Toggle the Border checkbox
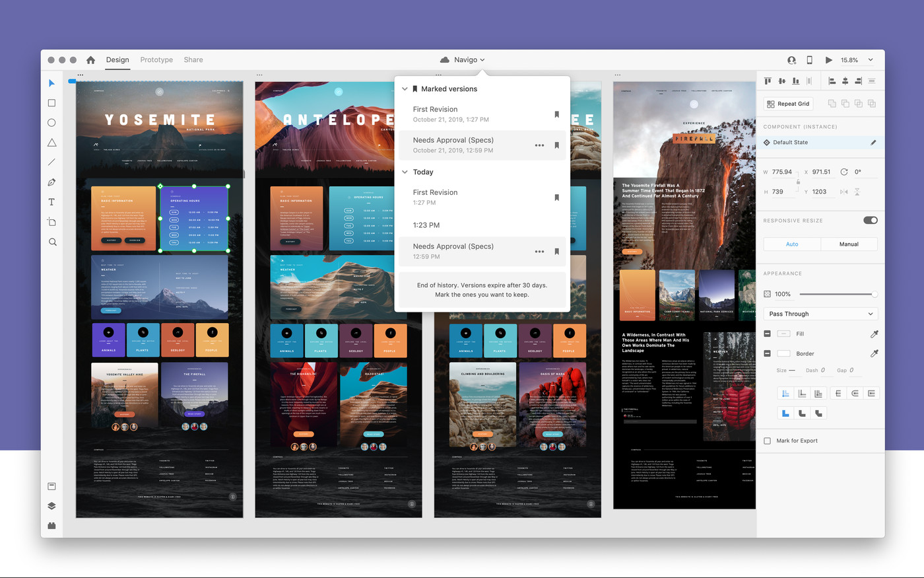The height and width of the screenshot is (578, 924). click(767, 354)
